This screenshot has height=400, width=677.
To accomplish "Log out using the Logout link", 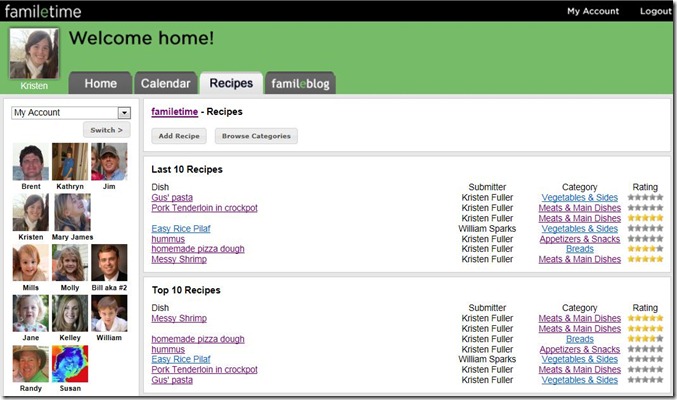I will (655, 11).
